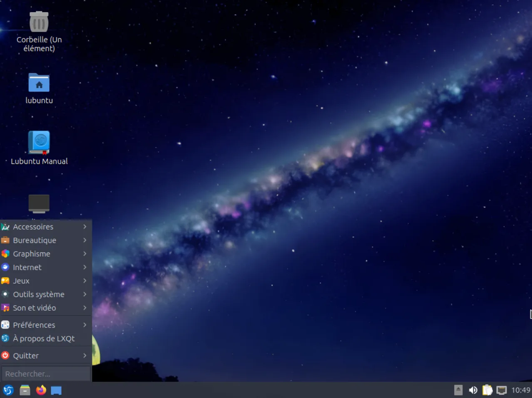Open the PCManFM file manager taskbar icon
Viewport: 532px width, 398px height.
[25, 390]
